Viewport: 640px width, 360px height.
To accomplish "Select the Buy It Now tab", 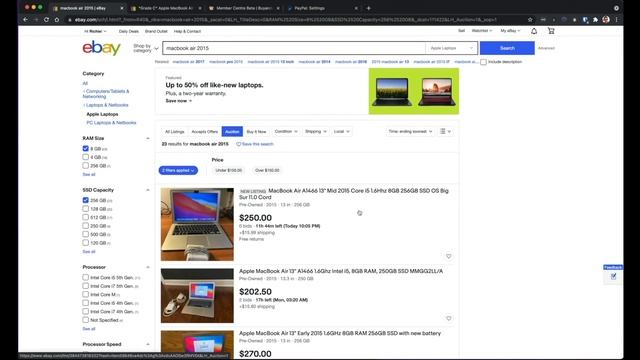I will click(x=256, y=131).
